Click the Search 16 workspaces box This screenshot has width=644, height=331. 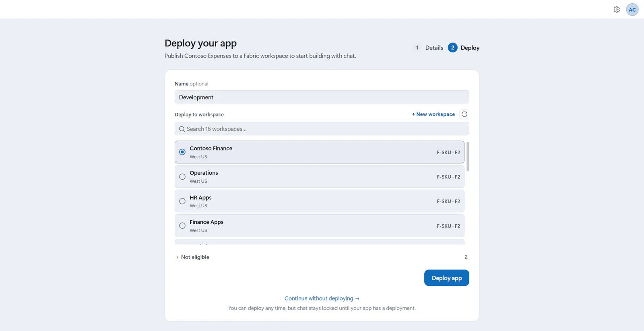pos(322,129)
